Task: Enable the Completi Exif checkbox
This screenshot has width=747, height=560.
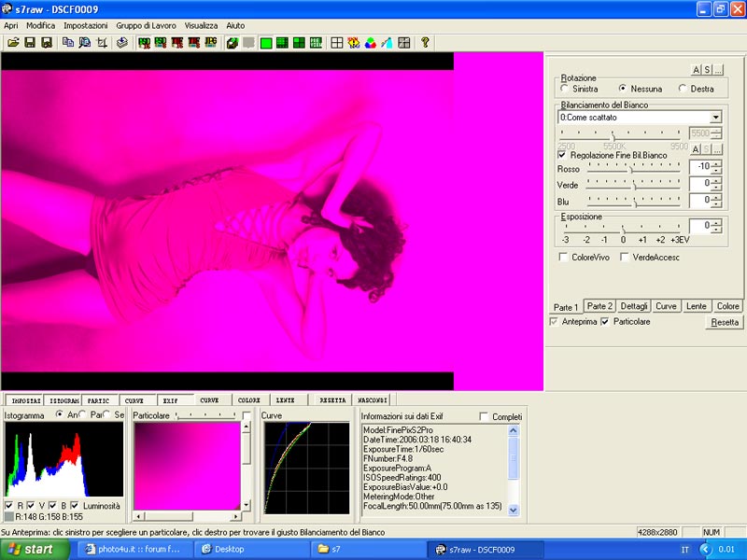Action: pyautogui.click(x=484, y=416)
